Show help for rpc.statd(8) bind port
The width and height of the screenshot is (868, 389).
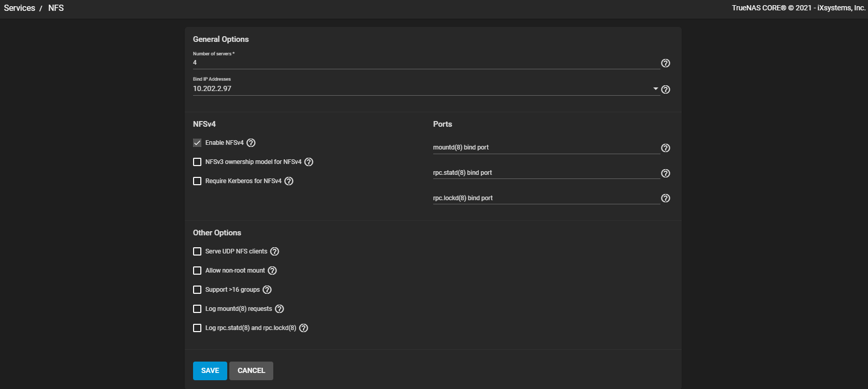coord(666,173)
